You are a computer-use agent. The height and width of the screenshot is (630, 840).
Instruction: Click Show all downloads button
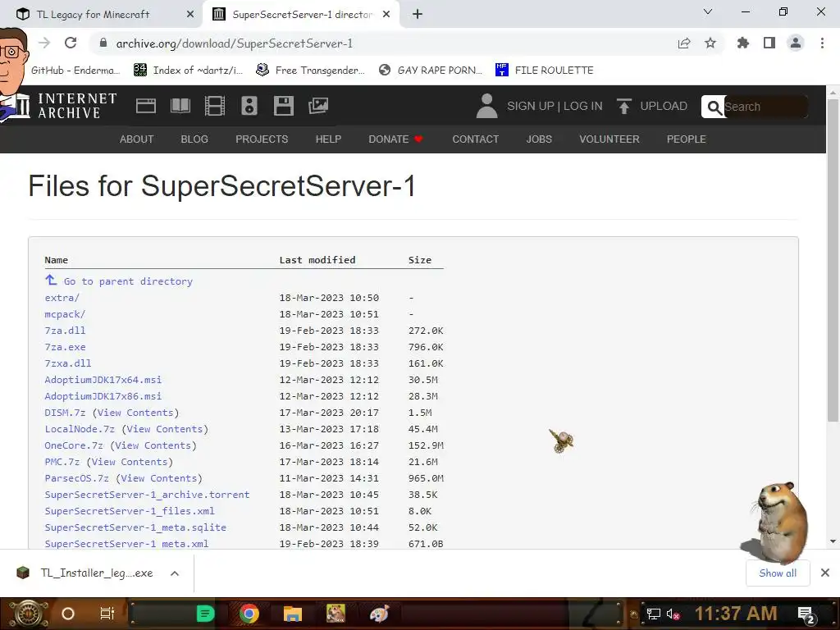778,573
